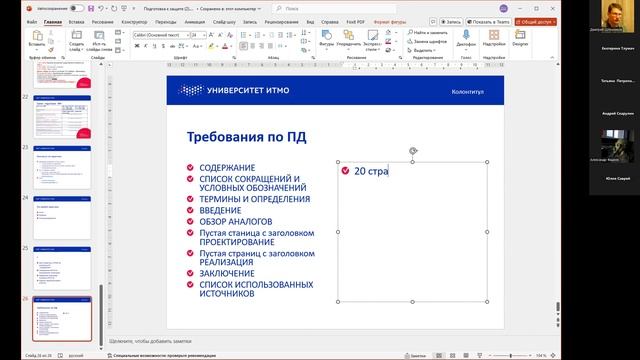Switch to the Вставка tab
Viewport: 640px width, 360px height.
(76, 22)
